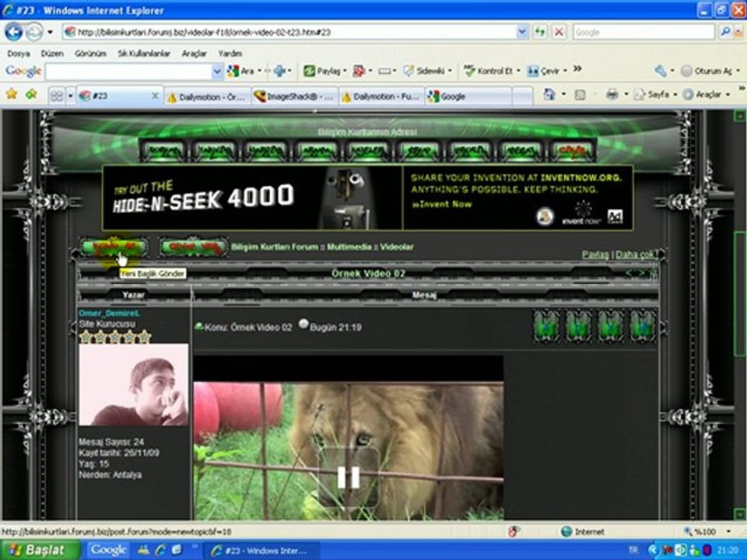Click the Invent Now ad link
The width and height of the screenshot is (747, 560).
(442, 205)
